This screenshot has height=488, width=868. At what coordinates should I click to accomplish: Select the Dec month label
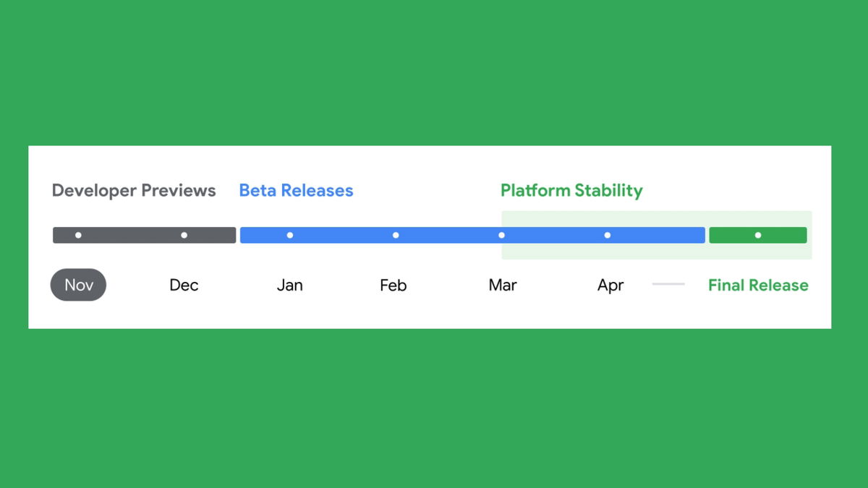(x=184, y=285)
